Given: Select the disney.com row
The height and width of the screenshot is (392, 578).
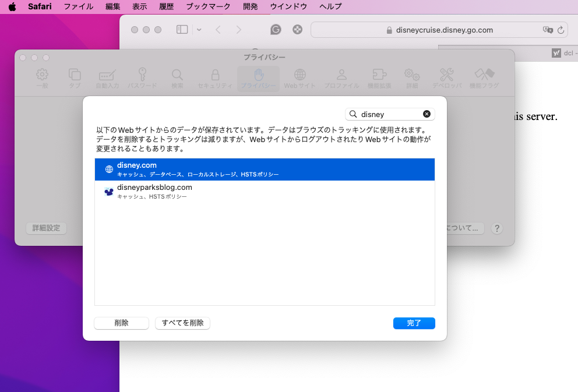Looking at the screenshot, I should (265, 169).
